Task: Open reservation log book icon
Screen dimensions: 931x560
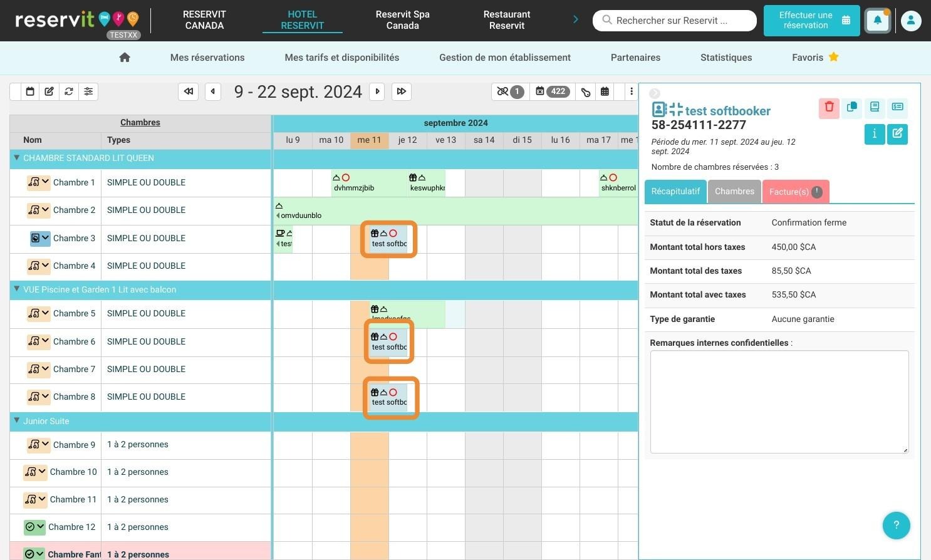Action: point(875,108)
